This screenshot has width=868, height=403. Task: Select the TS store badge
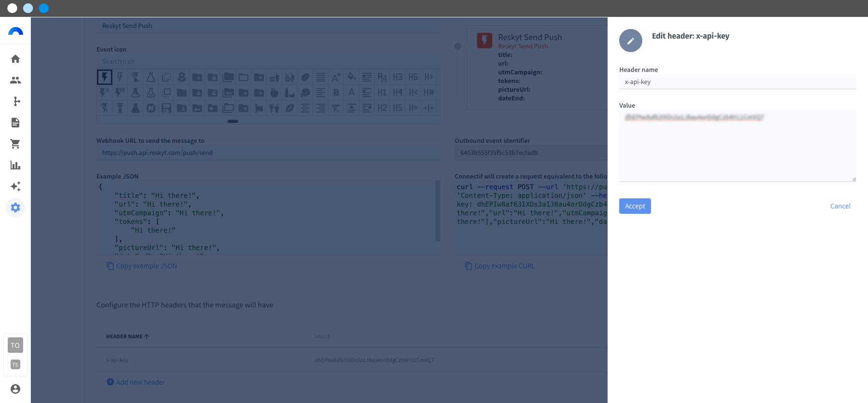tap(15, 365)
